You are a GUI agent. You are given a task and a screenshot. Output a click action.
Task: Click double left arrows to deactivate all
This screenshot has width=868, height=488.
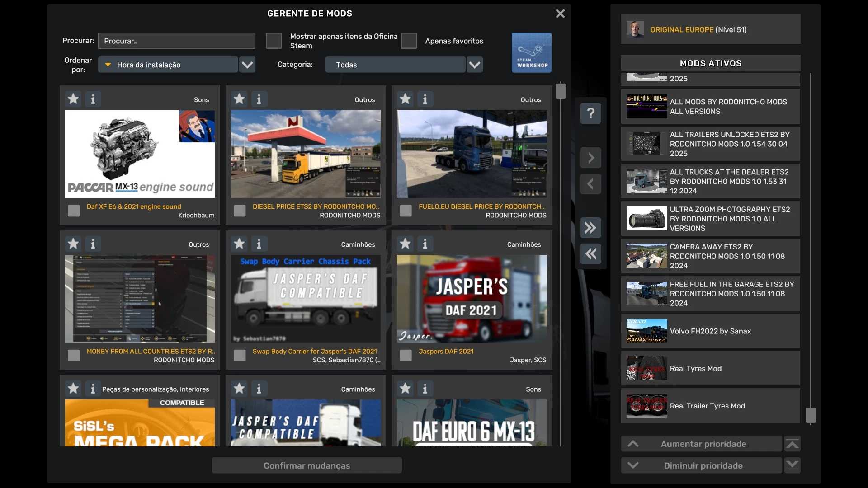pyautogui.click(x=590, y=253)
